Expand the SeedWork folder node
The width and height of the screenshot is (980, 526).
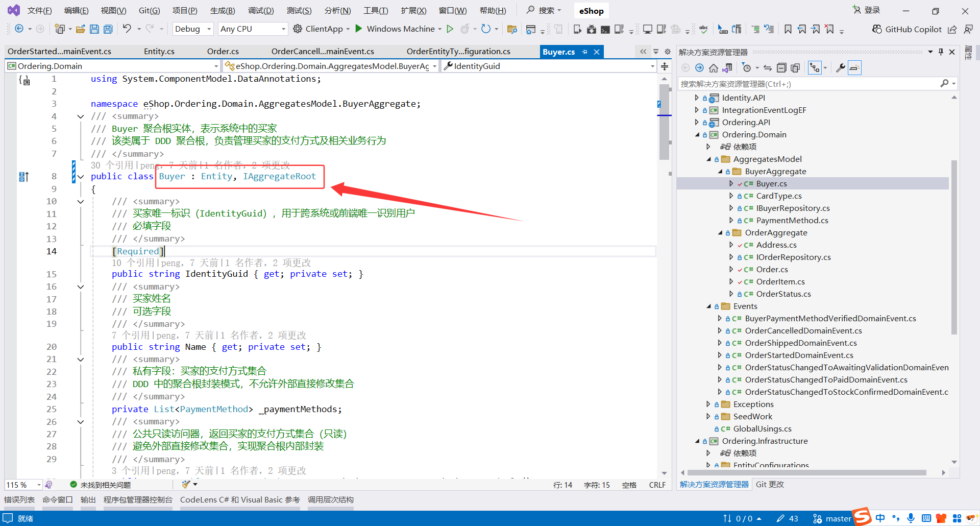[708, 416]
